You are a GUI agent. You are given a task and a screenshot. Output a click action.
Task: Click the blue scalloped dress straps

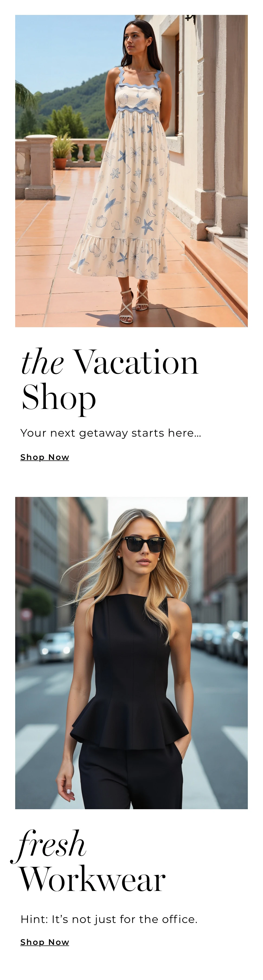pyautogui.click(x=139, y=79)
